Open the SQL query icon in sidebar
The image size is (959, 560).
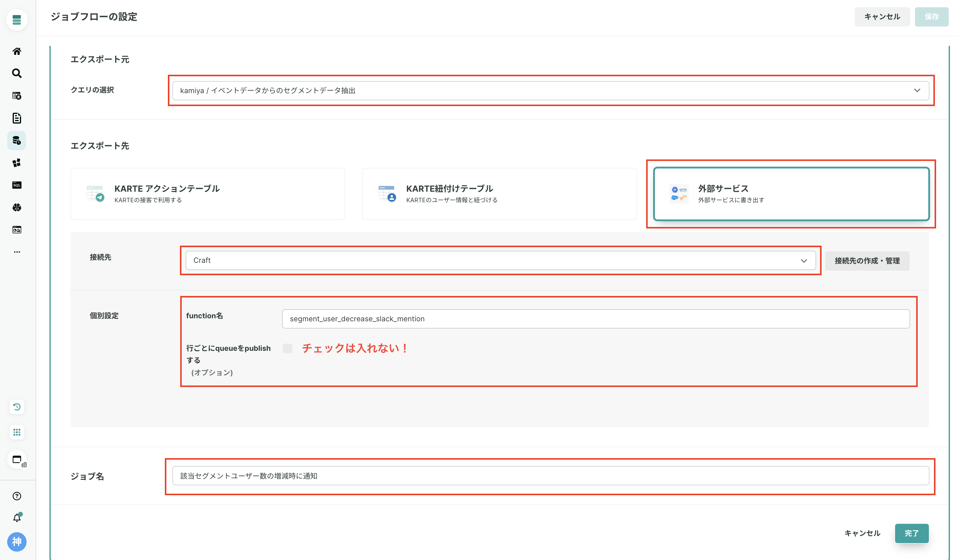tap(17, 185)
